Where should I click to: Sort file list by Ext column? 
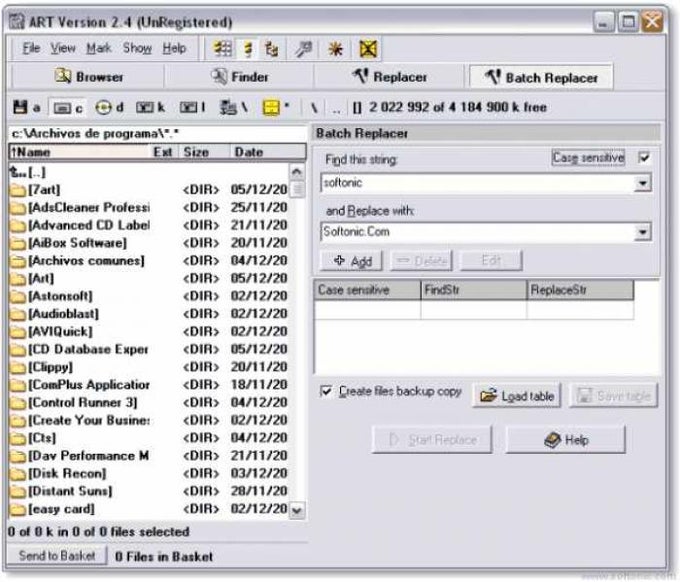click(x=163, y=152)
